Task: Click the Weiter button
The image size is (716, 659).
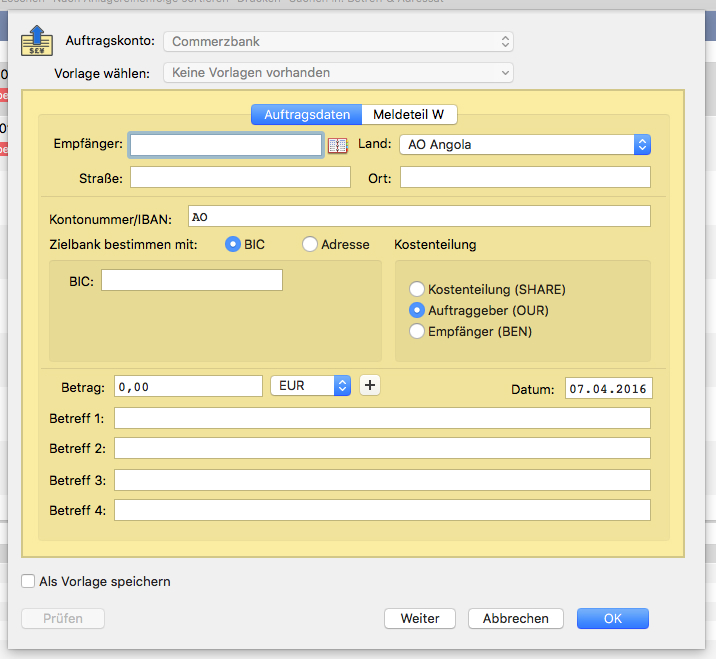Action: (419, 619)
